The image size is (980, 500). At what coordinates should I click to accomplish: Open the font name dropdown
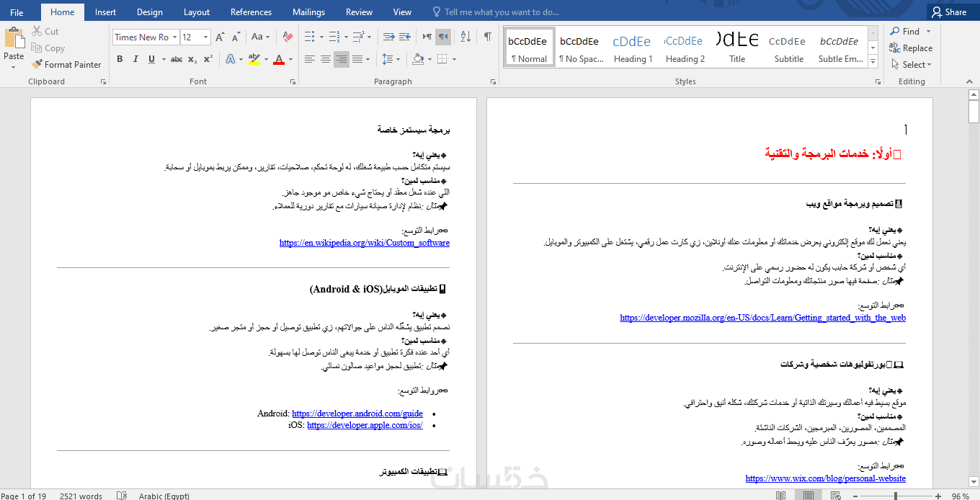click(x=174, y=37)
